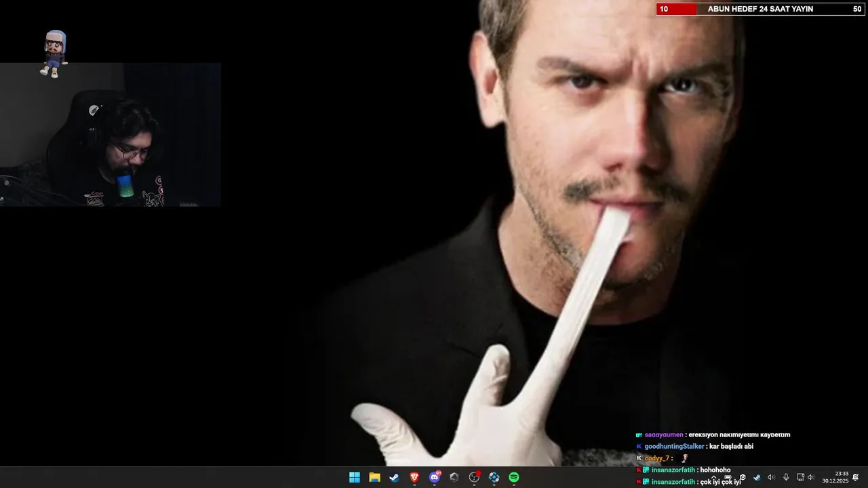Click the power icon in system tray
This screenshot has height=488, width=868.
click(743, 477)
